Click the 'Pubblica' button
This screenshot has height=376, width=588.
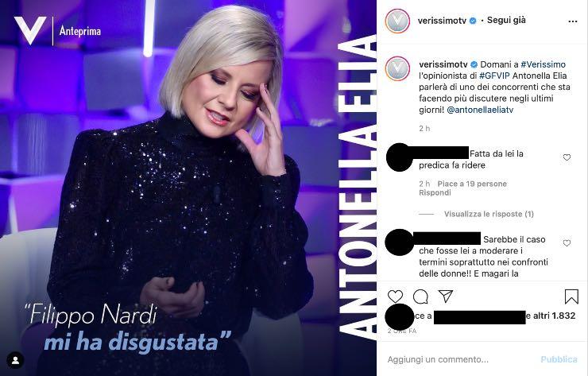click(559, 359)
